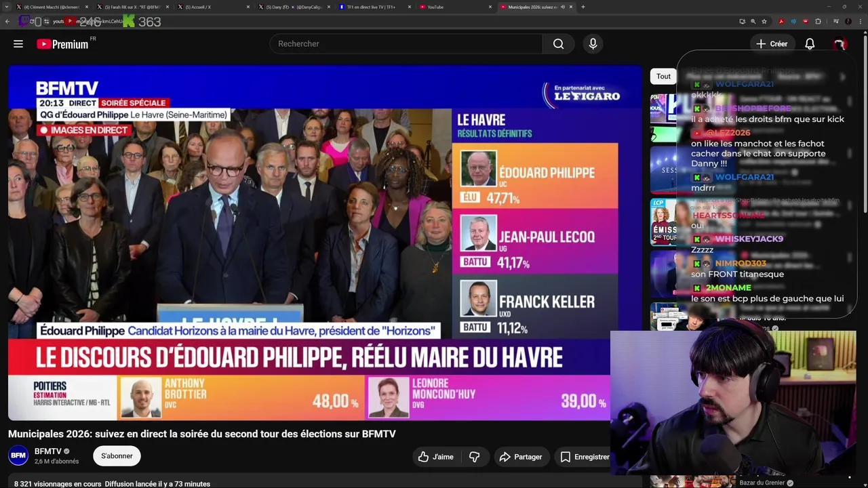Switch to Clément Macchi X tab

pos(52,7)
